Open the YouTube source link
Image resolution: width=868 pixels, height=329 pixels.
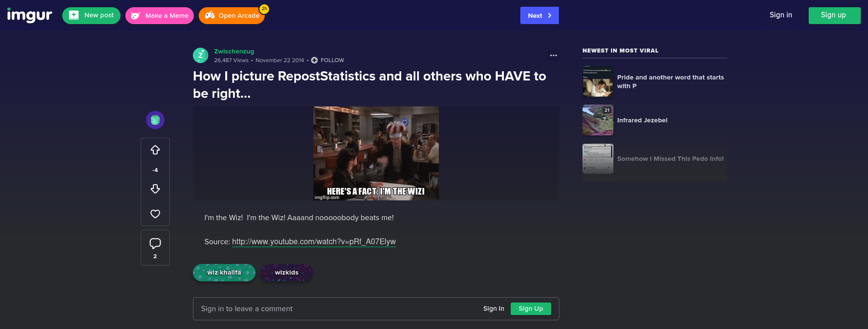[x=314, y=242]
